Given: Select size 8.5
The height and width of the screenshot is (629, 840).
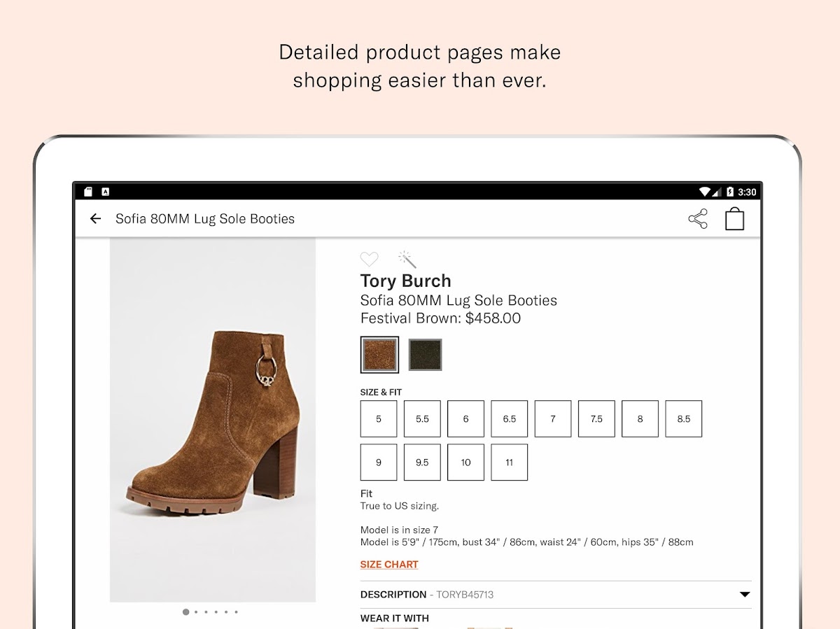Looking at the screenshot, I should click(683, 419).
